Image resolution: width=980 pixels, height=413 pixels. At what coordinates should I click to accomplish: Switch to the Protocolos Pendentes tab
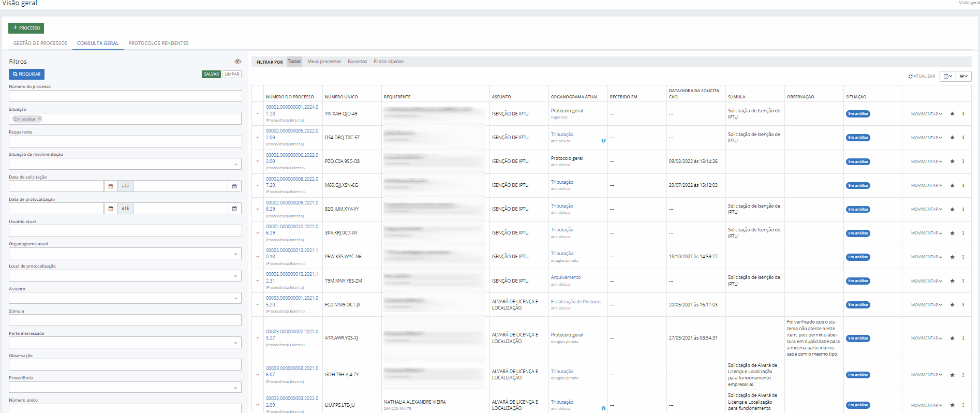pyautogui.click(x=158, y=43)
